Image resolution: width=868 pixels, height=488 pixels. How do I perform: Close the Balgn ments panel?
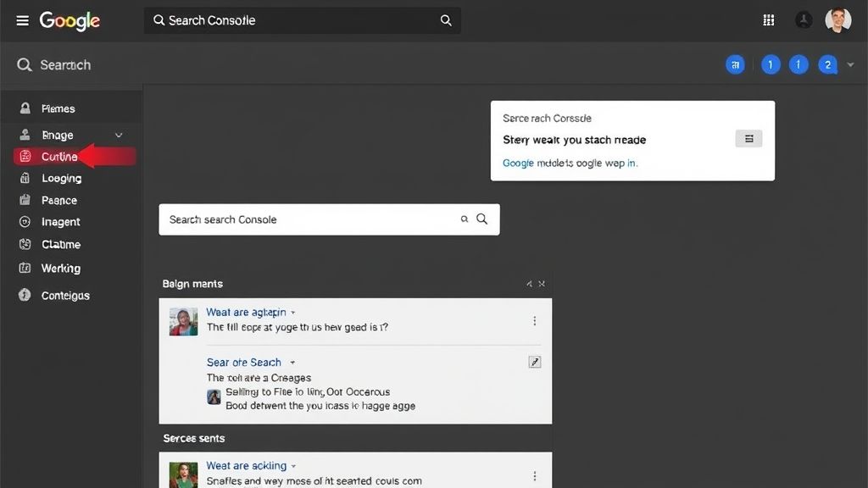(542, 284)
